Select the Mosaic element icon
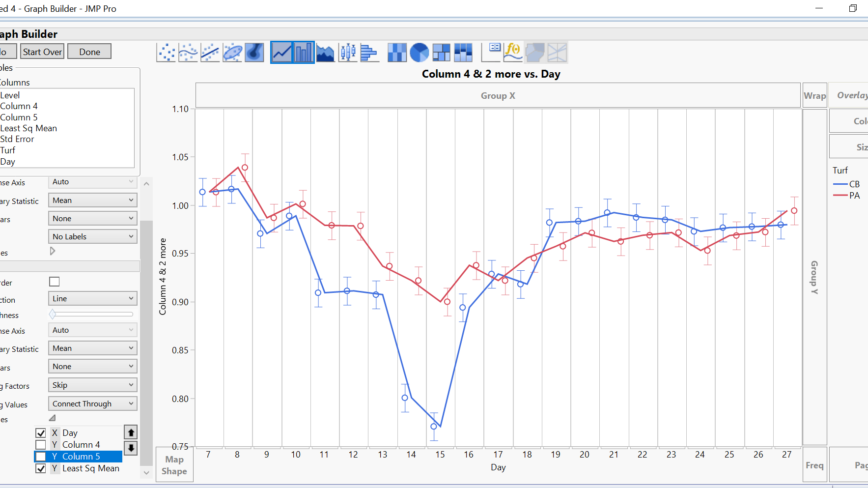 coord(463,52)
